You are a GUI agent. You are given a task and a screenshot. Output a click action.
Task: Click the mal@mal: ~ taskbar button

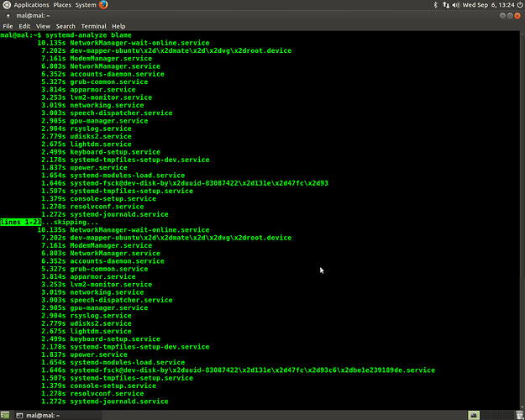click(58, 415)
